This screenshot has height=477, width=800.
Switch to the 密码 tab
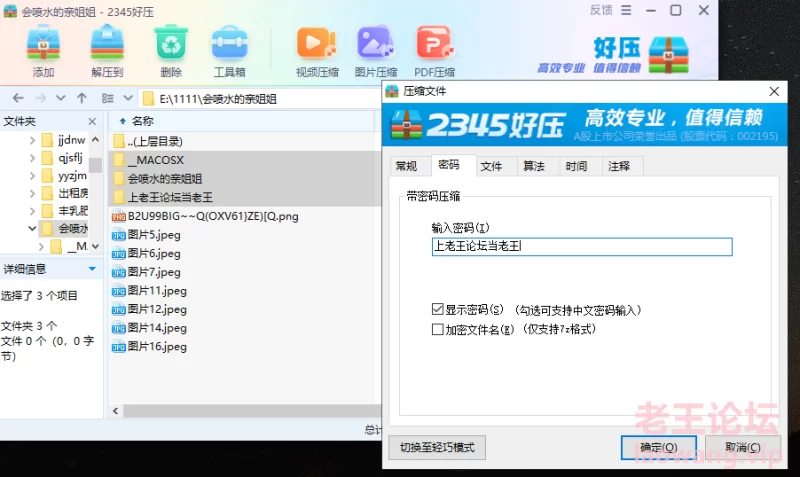pyautogui.click(x=449, y=165)
